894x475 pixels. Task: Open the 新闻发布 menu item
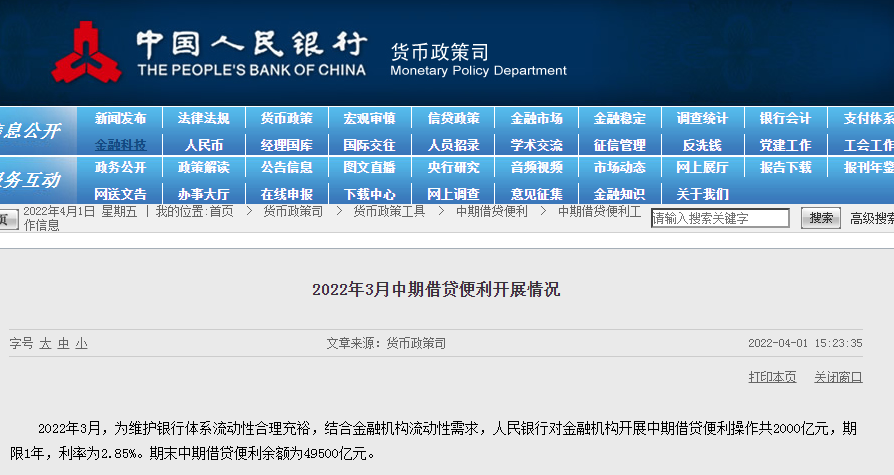[120, 118]
